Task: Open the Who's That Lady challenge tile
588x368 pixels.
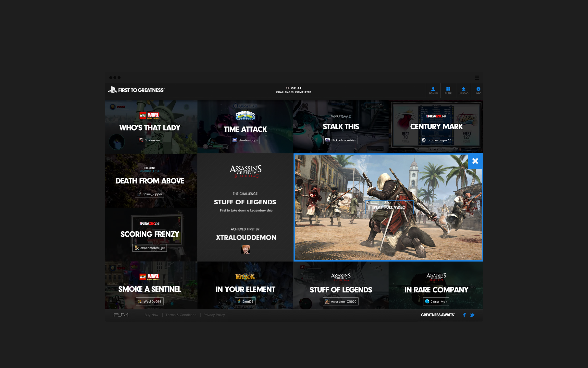Action: pyautogui.click(x=151, y=127)
